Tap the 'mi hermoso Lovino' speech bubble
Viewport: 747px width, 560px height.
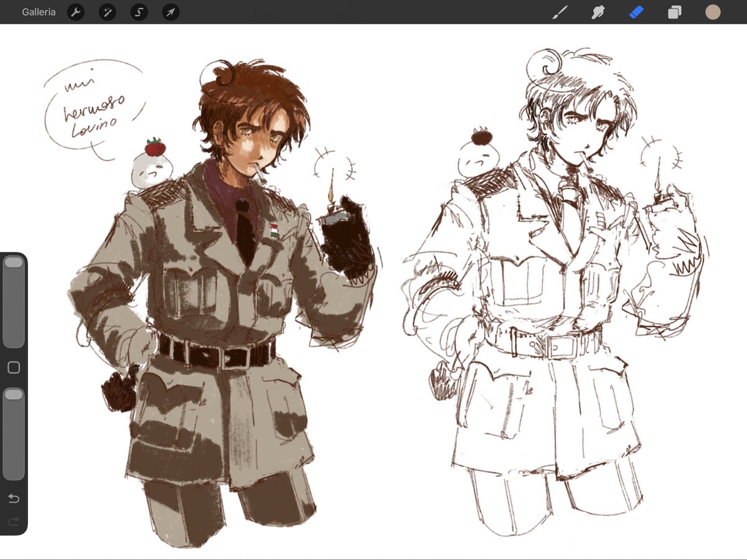coord(93,111)
